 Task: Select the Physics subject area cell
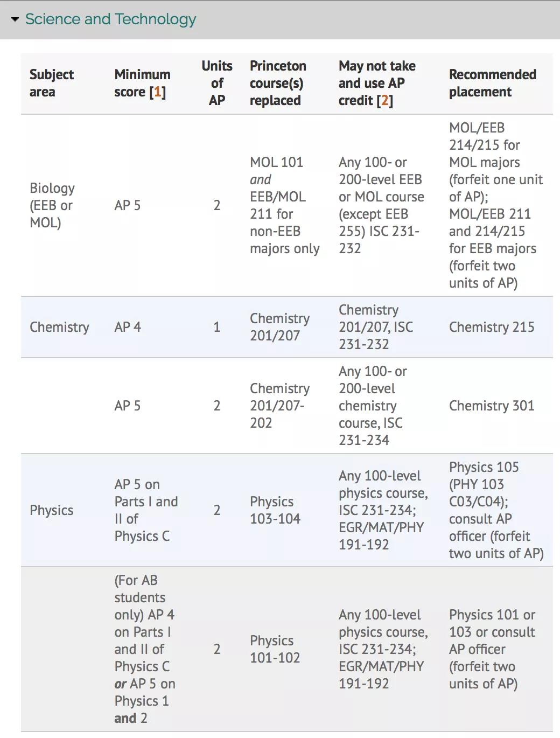click(51, 510)
